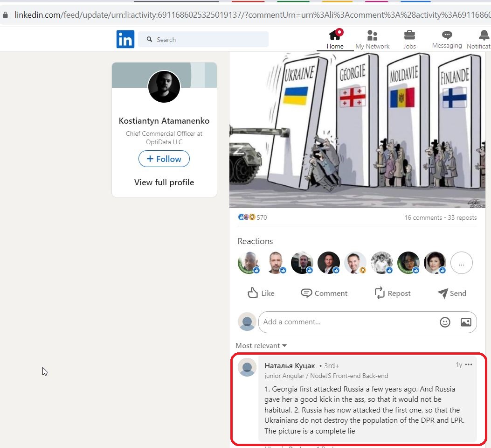The width and height of the screenshot is (491, 448).
Task: Repost this post
Action: [x=393, y=293]
